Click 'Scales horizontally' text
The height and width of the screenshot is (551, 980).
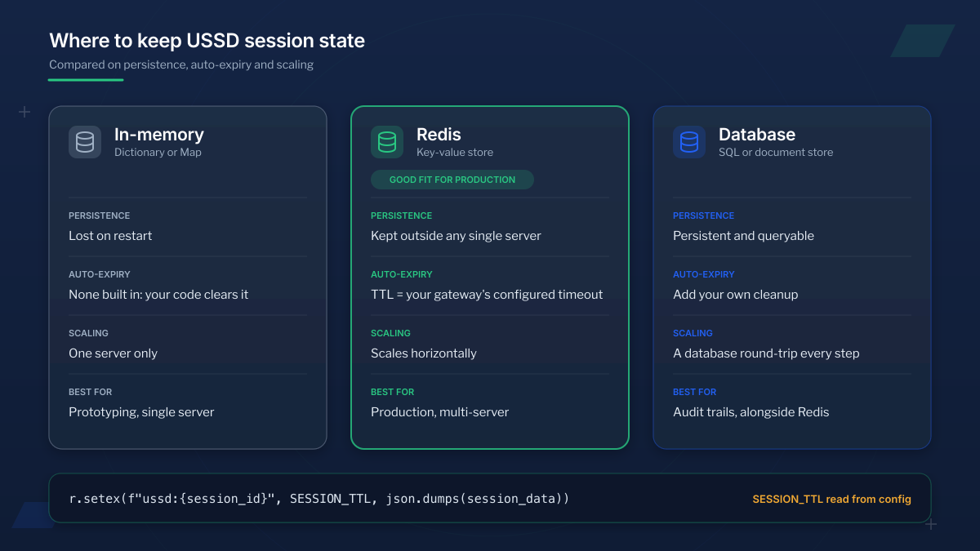[424, 353]
